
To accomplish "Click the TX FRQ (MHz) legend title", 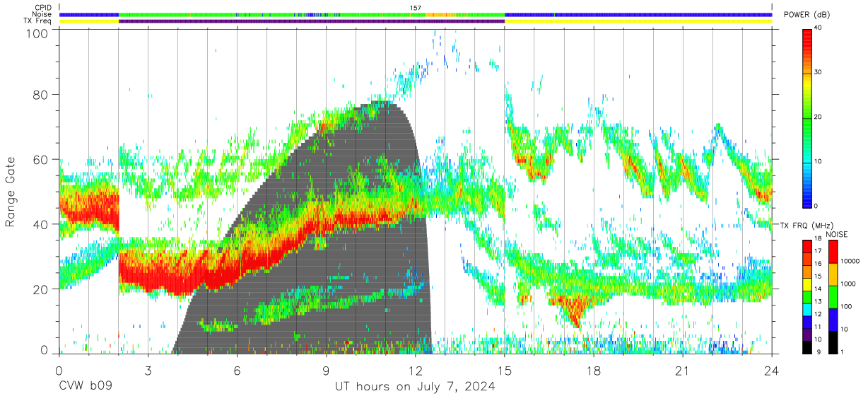I will 806,225.
